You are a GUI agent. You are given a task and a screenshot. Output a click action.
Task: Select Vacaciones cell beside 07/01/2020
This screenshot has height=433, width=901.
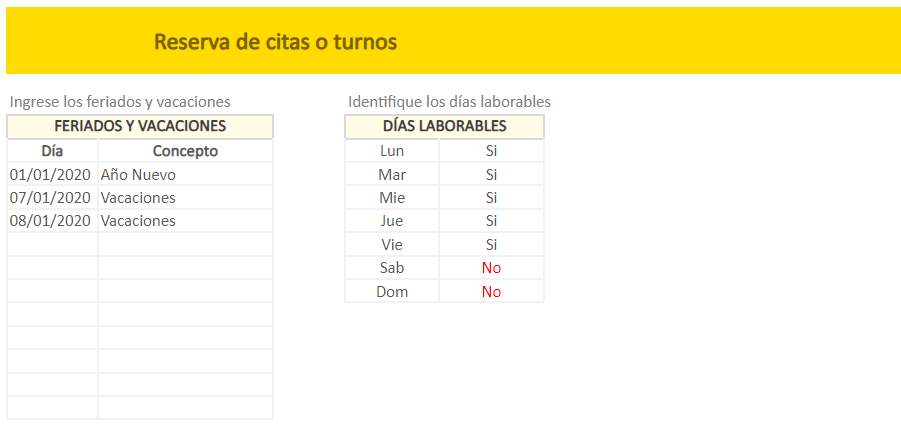click(186, 198)
